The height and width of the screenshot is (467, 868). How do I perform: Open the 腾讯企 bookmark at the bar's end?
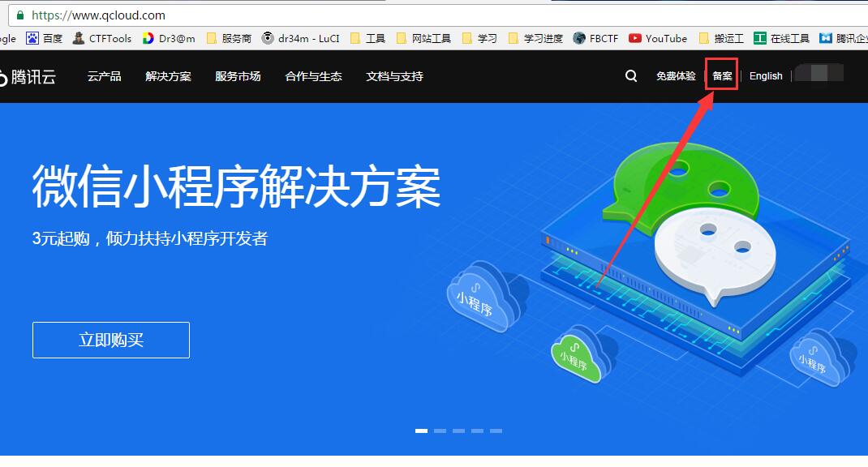844,38
